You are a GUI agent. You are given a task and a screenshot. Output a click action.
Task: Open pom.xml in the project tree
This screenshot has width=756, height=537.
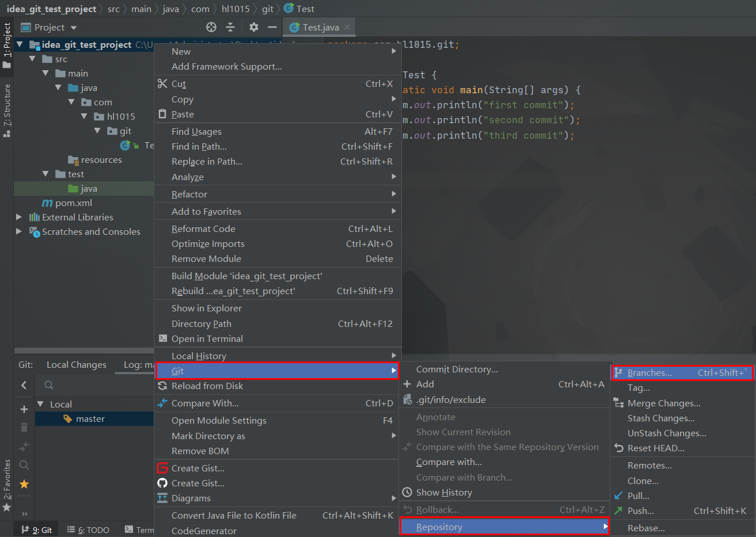point(73,203)
